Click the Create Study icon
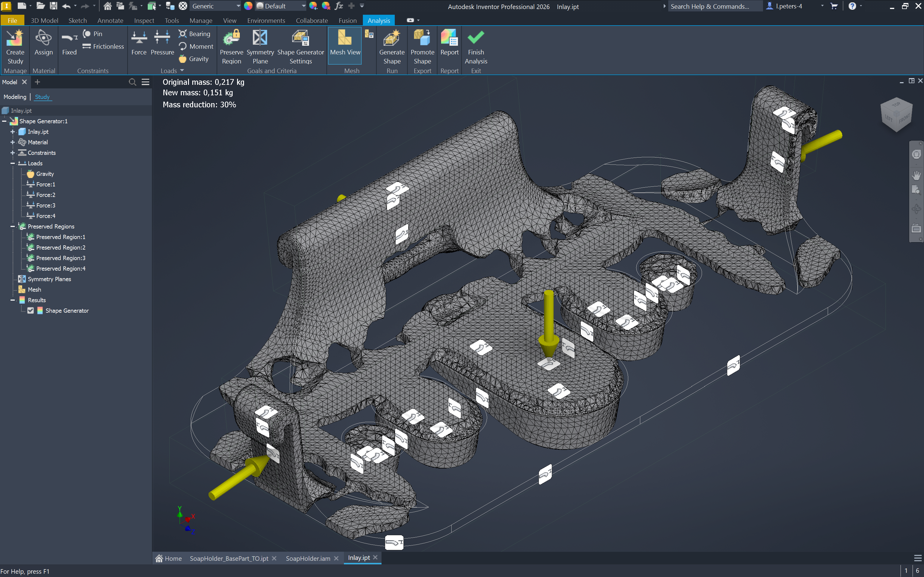 pyautogui.click(x=15, y=38)
